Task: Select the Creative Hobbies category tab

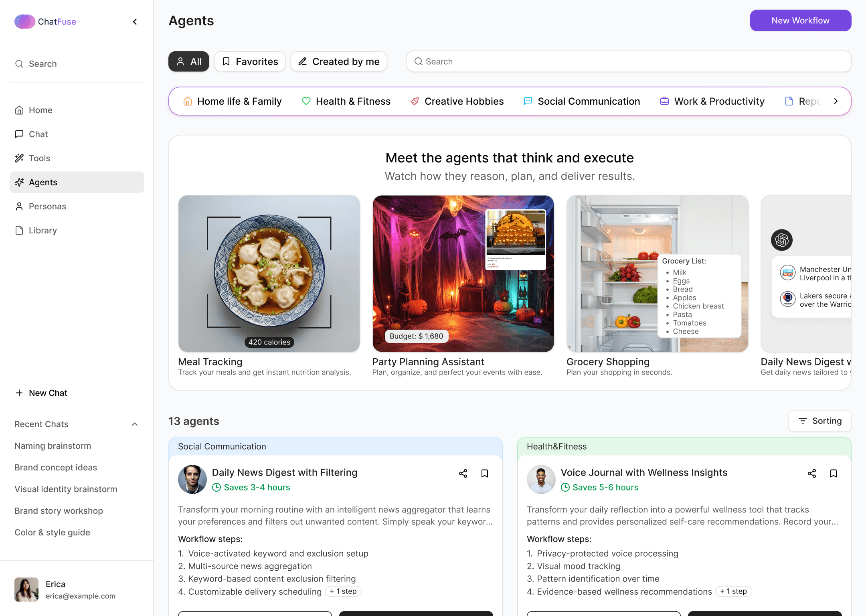Action: pyautogui.click(x=457, y=101)
